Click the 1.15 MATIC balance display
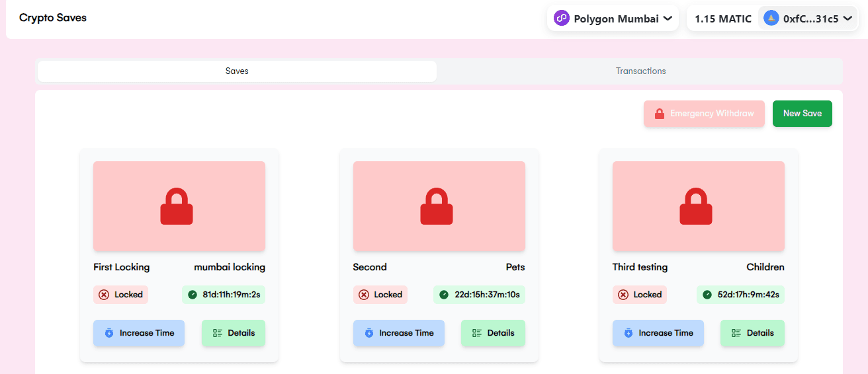868x374 pixels. pyautogui.click(x=722, y=19)
